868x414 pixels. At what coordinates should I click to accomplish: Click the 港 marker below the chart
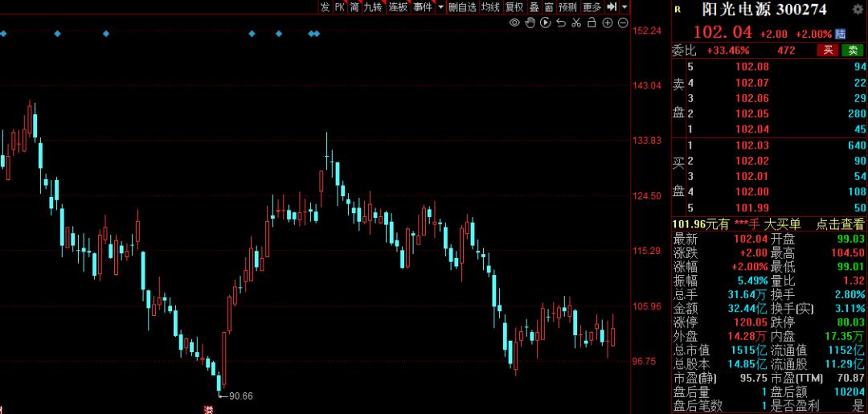(x=209, y=409)
